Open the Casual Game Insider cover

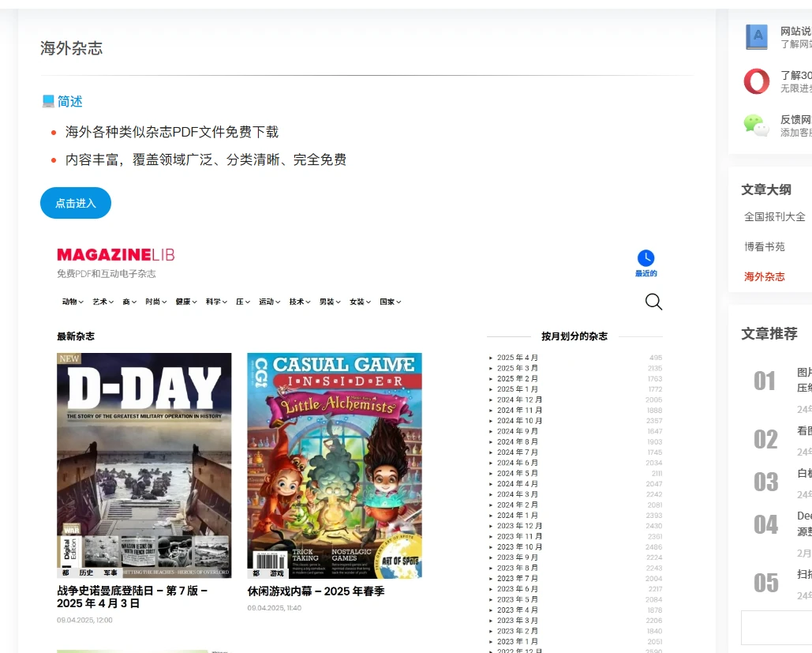pos(335,465)
